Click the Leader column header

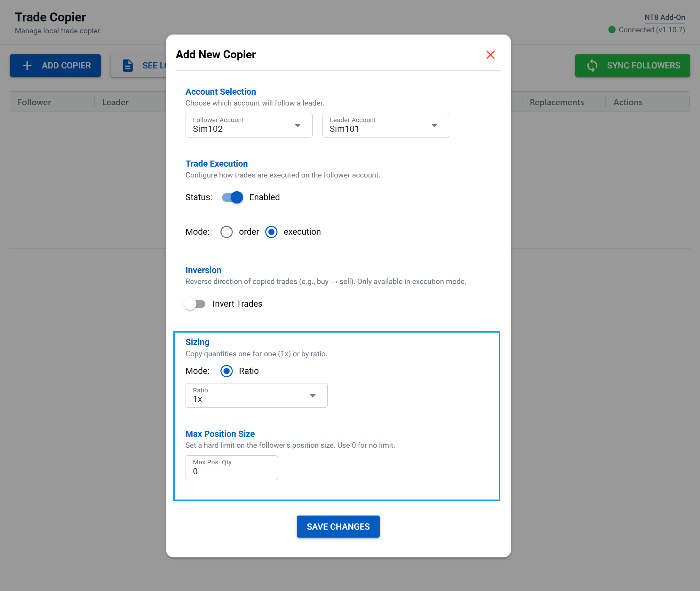[115, 102]
